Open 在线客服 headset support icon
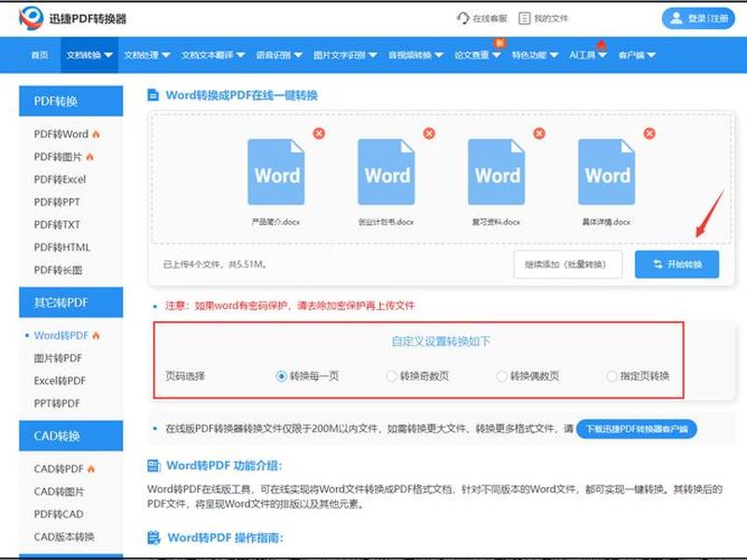Screen dimensions: 747x560 pos(462,19)
